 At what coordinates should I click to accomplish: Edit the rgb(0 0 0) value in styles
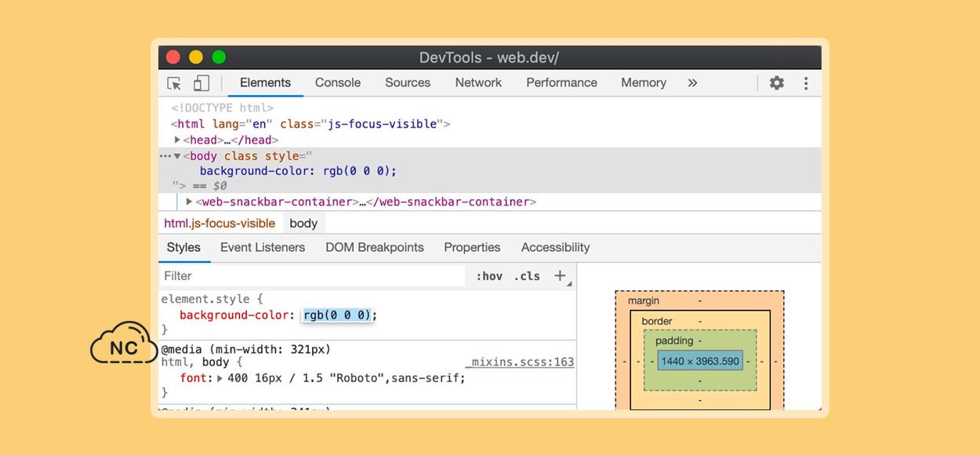tap(336, 315)
